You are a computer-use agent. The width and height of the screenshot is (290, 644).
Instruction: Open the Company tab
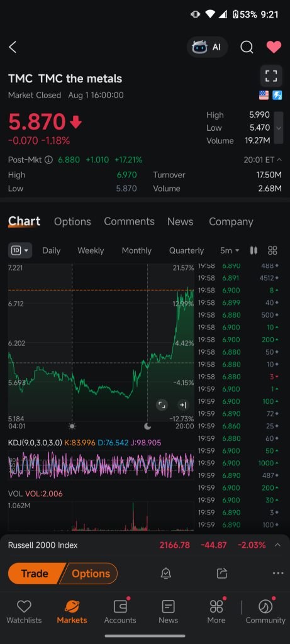(x=231, y=222)
